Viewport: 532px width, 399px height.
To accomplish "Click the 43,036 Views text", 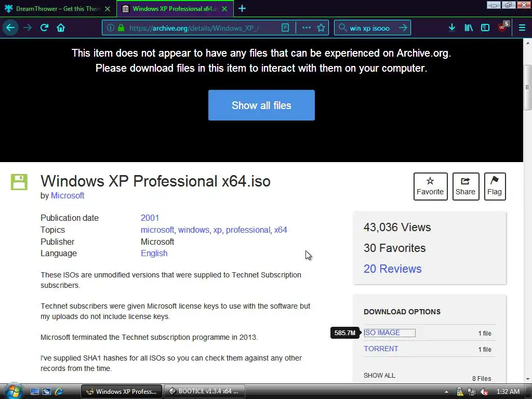I will click(397, 228).
